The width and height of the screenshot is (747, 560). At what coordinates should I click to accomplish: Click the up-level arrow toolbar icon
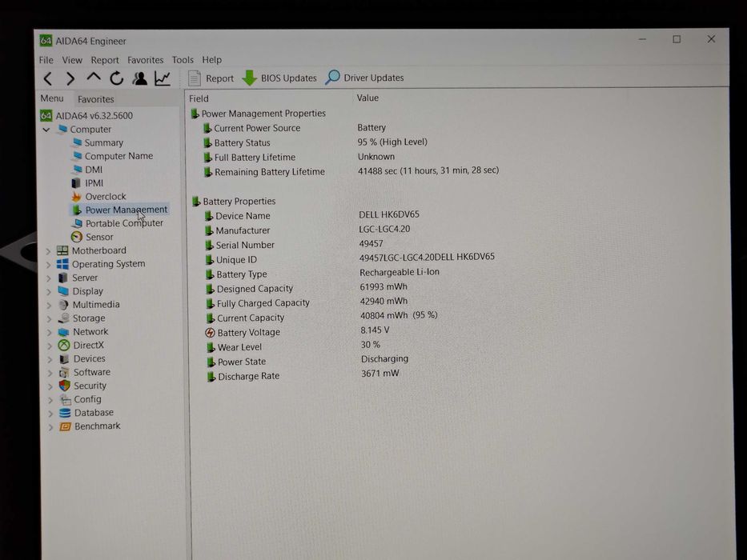94,77
